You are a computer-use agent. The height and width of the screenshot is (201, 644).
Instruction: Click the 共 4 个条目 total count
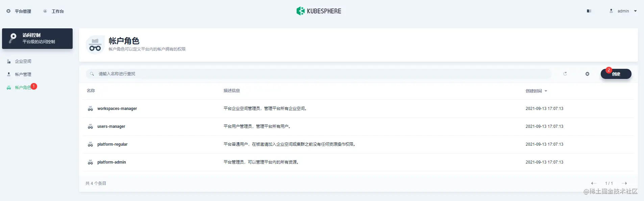click(96, 183)
